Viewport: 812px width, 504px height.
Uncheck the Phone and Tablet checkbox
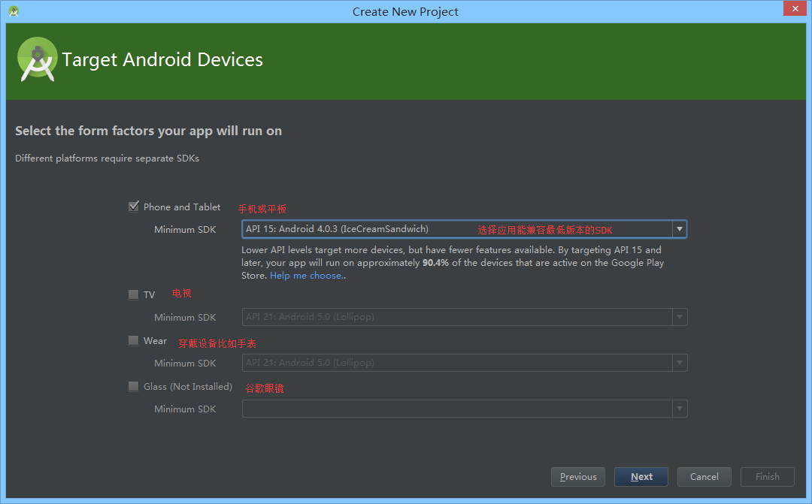click(x=133, y=206)
